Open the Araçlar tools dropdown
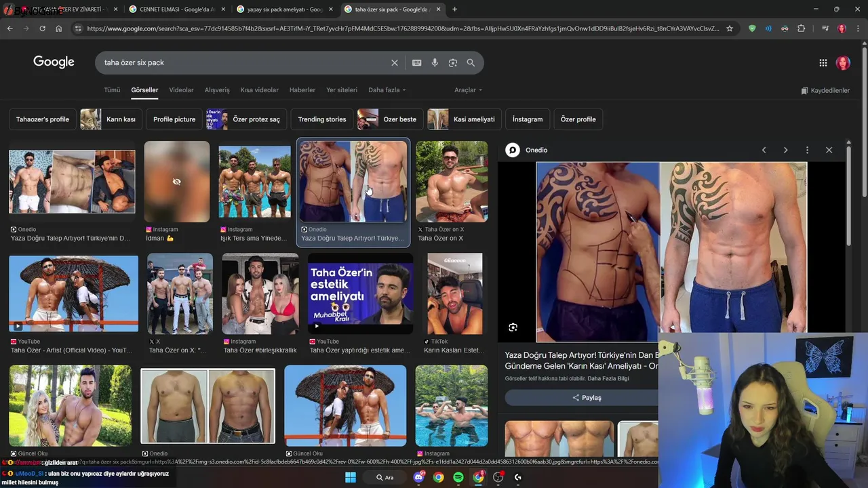Image resolution: width=868 pixels, height=488 pixels. pyautogui.click(x=468, y=90)
